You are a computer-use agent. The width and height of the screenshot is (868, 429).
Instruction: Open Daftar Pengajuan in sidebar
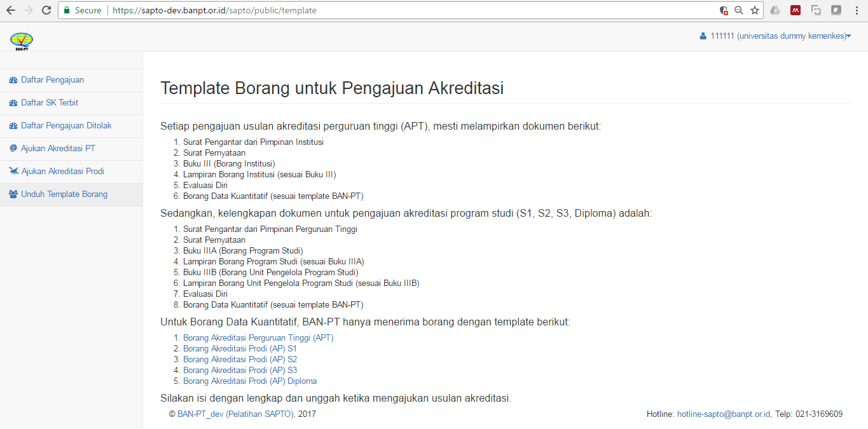[52, 80]
